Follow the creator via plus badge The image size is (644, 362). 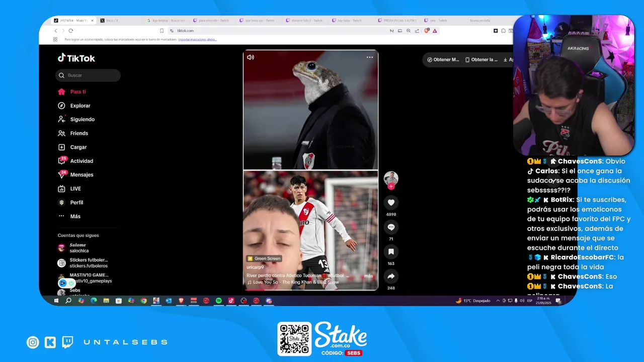tap(391, 186)
